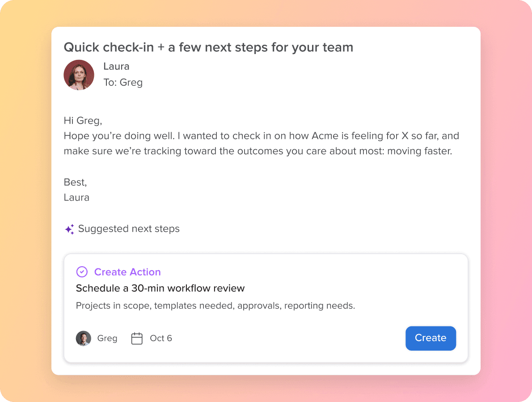Open the calendar icon beside Oct 6
532x402 pixels.
tap(137, 338)
